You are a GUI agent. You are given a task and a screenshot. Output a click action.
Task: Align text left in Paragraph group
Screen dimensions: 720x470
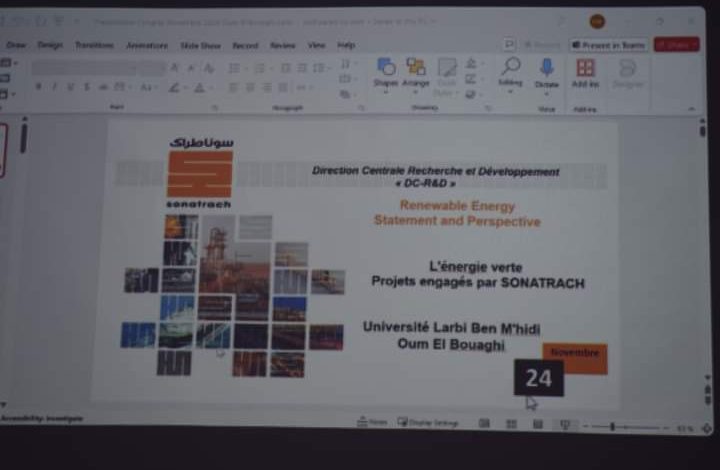click(x=234, y=87)
